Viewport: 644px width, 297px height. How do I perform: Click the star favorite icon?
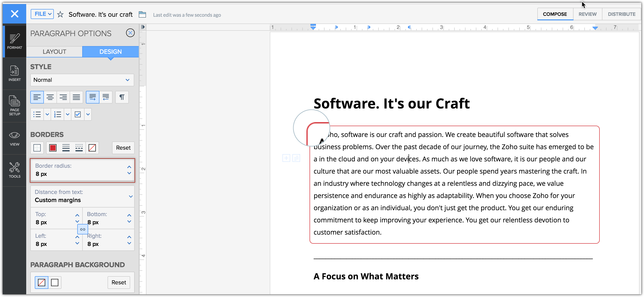pyautogui.click(x=60, y=14)
